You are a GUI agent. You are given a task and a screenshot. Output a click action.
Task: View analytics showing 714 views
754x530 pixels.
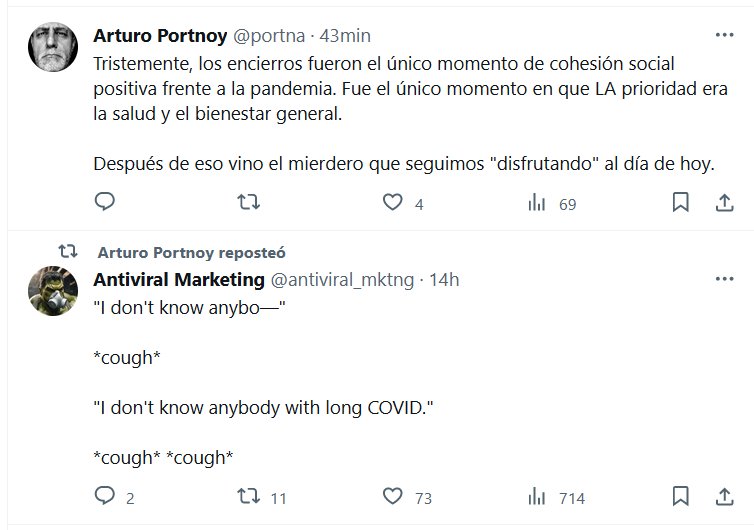537,496
